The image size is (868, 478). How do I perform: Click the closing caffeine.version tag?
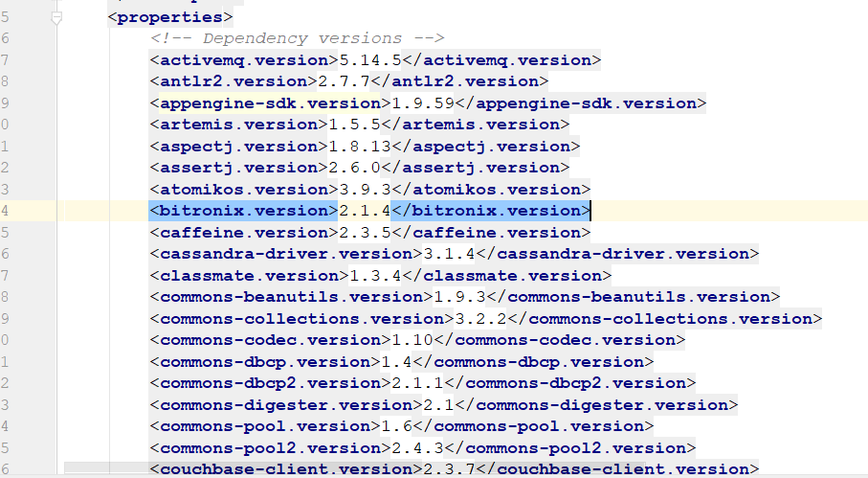[x=491, y=233]
